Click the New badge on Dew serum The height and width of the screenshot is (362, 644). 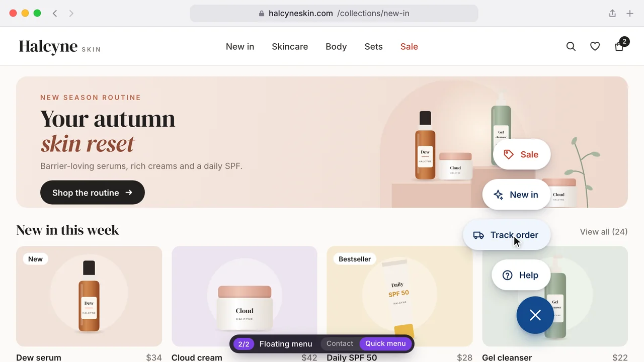pos(35,259)
